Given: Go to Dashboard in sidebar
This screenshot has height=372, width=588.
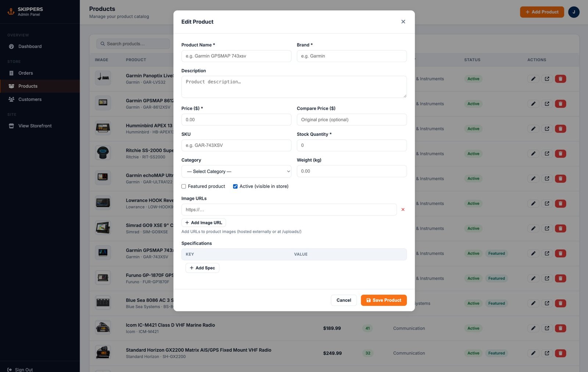Looking at the screenshot, I should (x=40, y=47).
